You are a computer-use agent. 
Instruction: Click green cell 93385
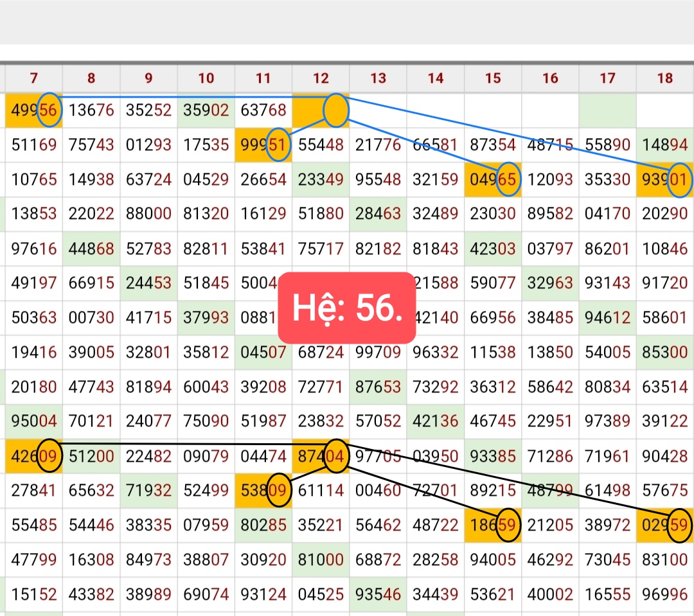tap(493, 456)
